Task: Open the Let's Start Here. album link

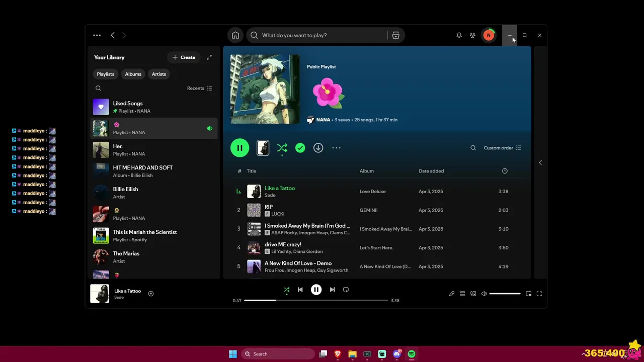Action: point(376,248)
